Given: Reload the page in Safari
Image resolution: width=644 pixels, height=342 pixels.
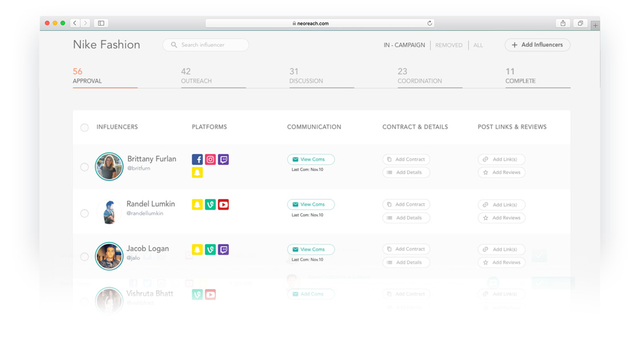Looking at the screenshot, I should pos(430,23).
